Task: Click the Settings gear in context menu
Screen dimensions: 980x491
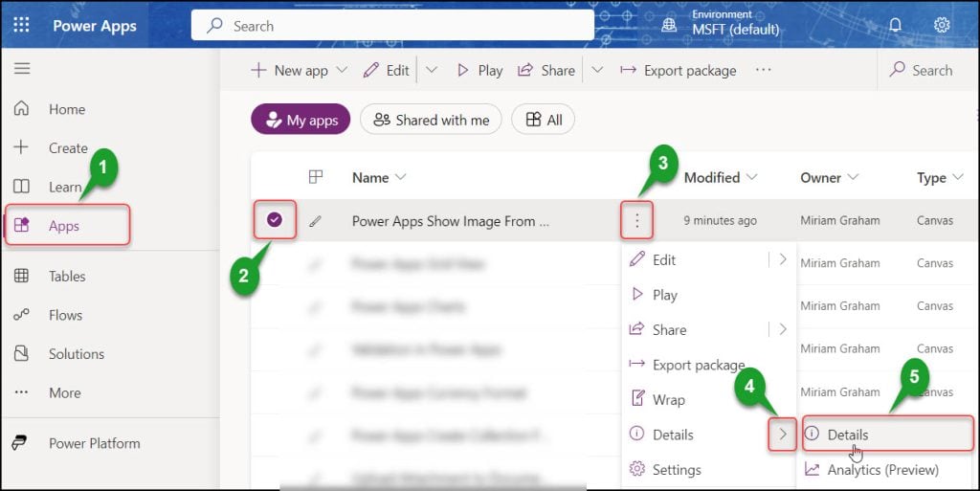Action: pos(636,469)
